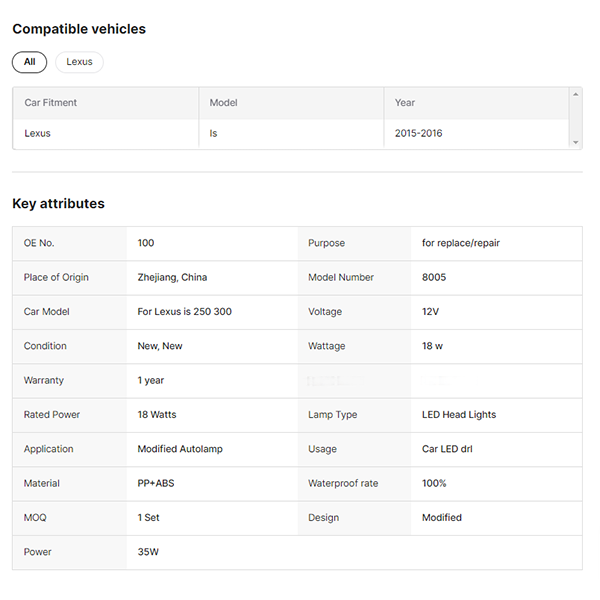
Task: Click the Lexus cell in fitment row
Action: coord(38,133)
